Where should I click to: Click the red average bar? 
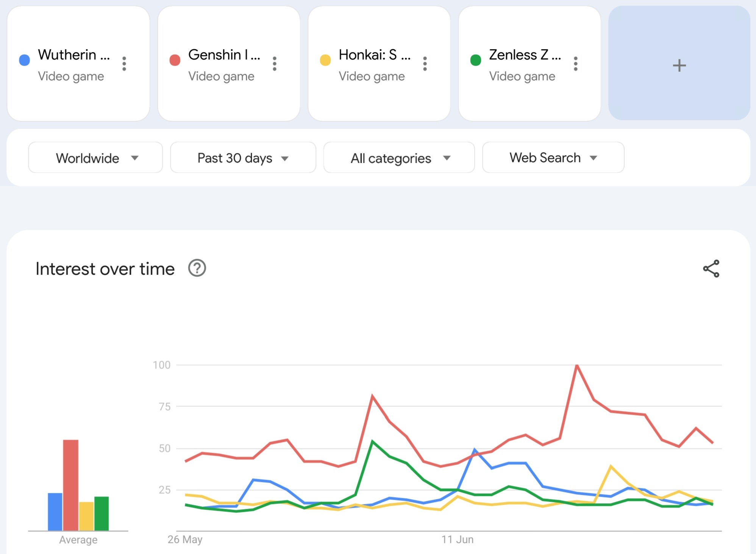(x=71, y=485)
